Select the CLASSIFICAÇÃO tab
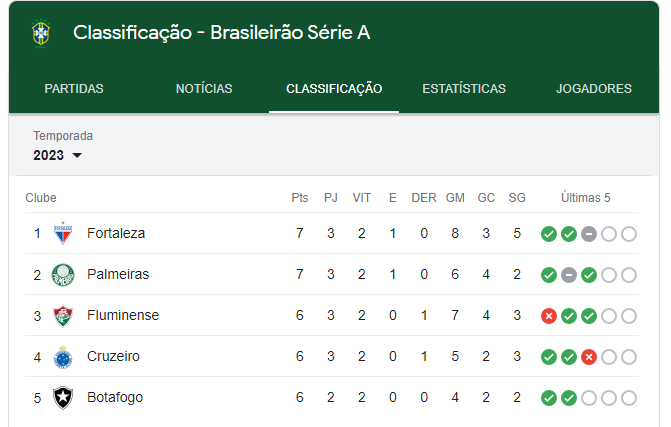The image size is (671, 427). click(x=334, y=89)
